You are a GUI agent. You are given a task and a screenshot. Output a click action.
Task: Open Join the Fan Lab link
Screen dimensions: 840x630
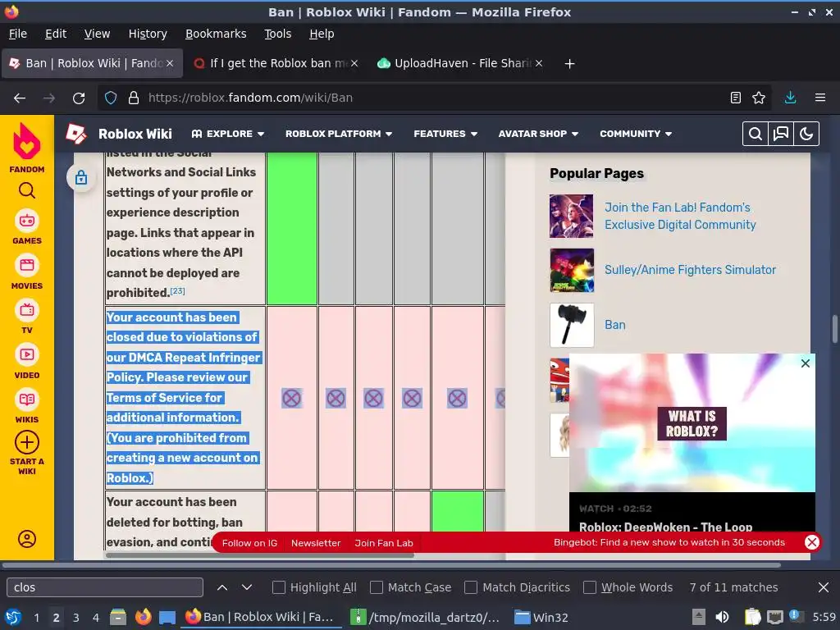point(680,216)
